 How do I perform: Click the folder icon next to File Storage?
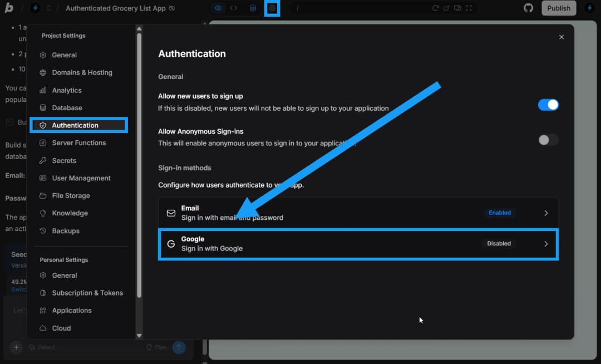click(43, 196)
